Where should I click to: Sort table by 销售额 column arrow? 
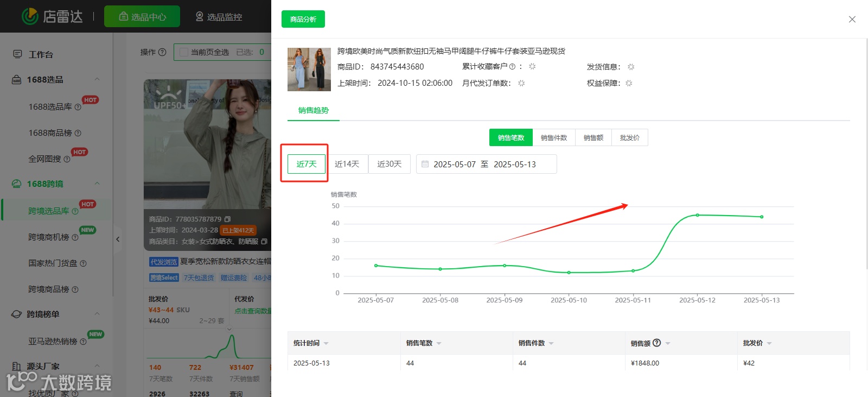pyautogui.click(x=668, y=343)
